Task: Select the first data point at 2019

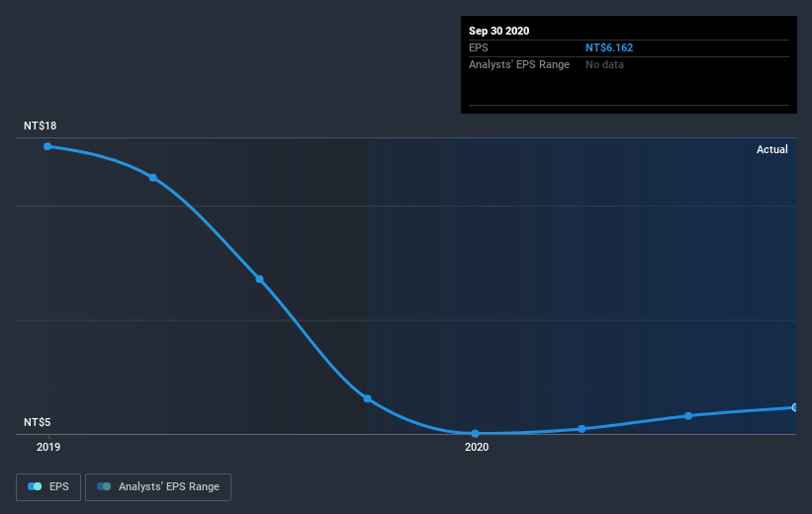Action: coord(47,146)
